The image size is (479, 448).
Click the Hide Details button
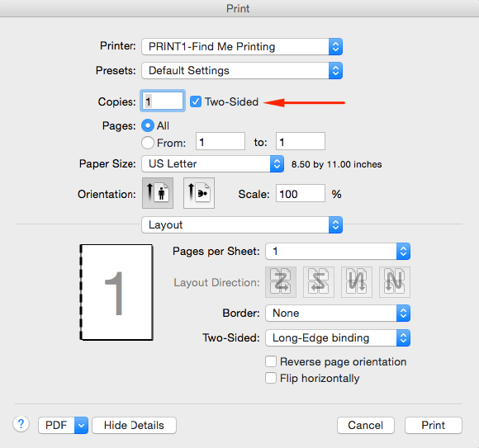[x=134, y=425]
